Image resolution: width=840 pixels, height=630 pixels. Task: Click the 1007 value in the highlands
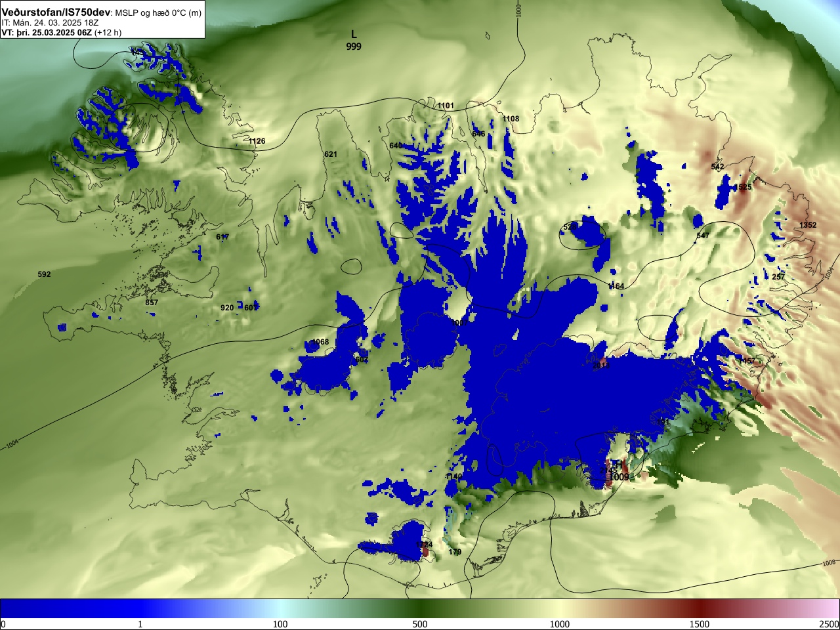click(459, 323)
